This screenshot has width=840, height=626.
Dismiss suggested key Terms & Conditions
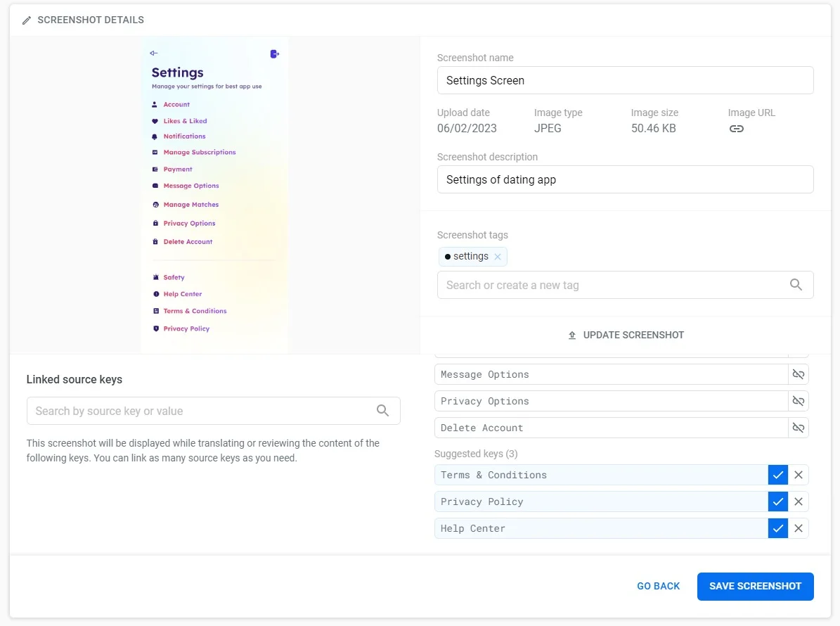(x=799, y=475)
